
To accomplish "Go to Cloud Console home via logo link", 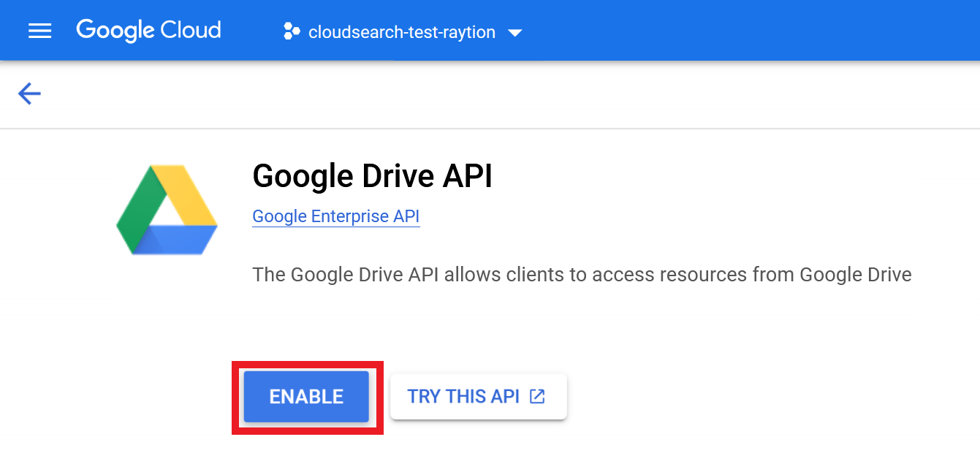I will point(148,30).
